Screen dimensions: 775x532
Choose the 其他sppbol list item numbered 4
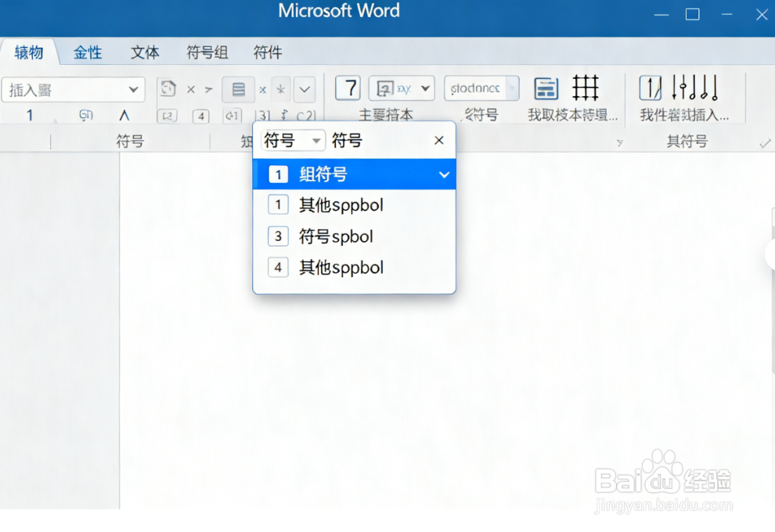click(x=354, y=268)
